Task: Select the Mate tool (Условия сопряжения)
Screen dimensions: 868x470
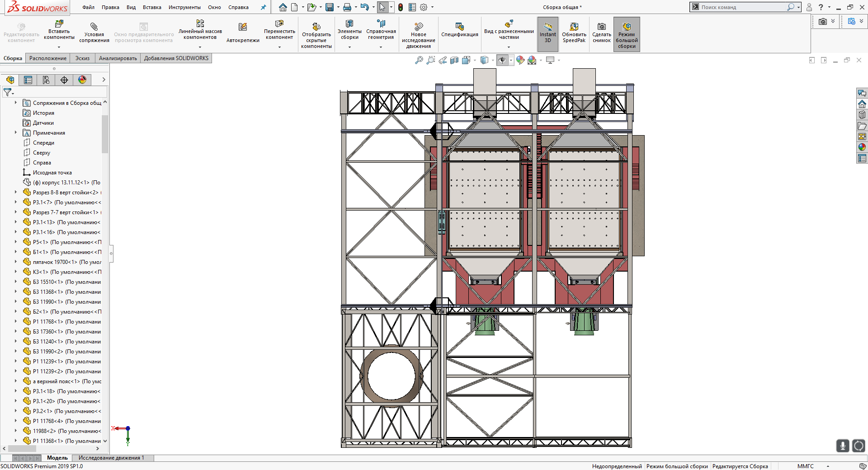Action: click(x=94, y=27)
